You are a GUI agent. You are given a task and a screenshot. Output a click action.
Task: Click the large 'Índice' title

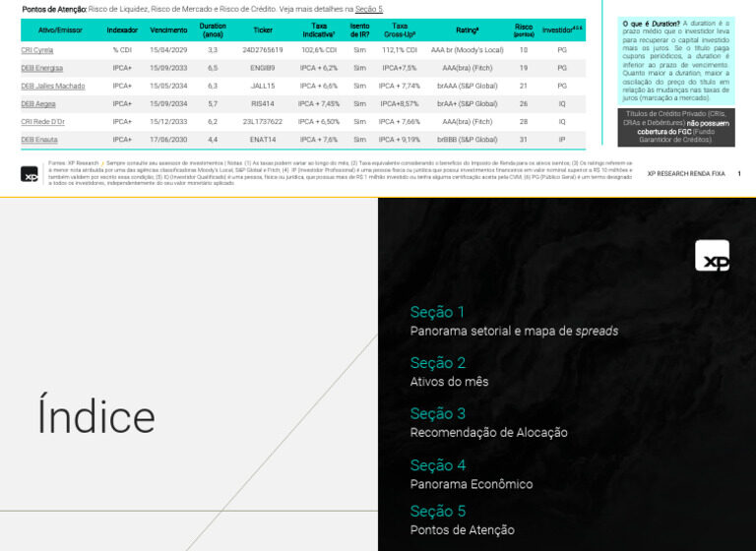[x=96, y=414]
